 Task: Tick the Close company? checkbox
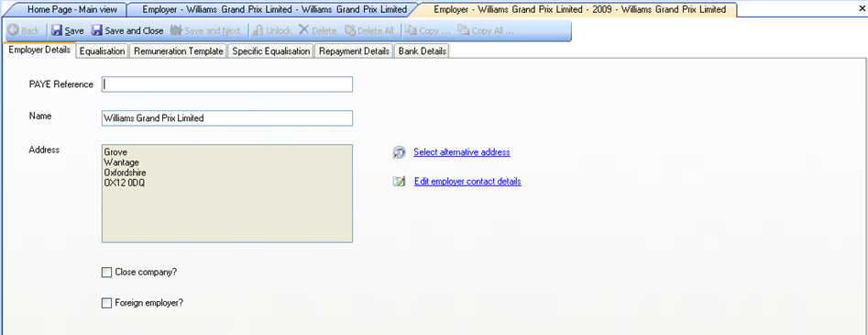106,273
